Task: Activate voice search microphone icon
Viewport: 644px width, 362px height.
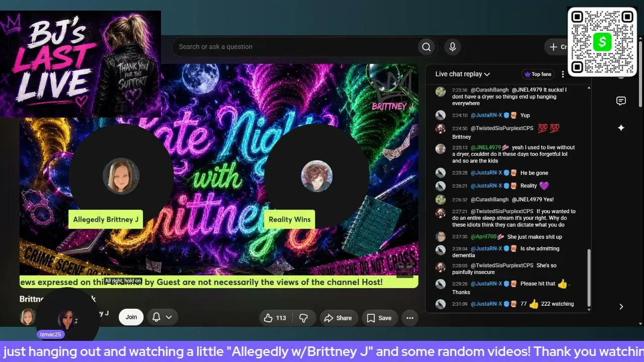Action: click(x=452, y=47)
